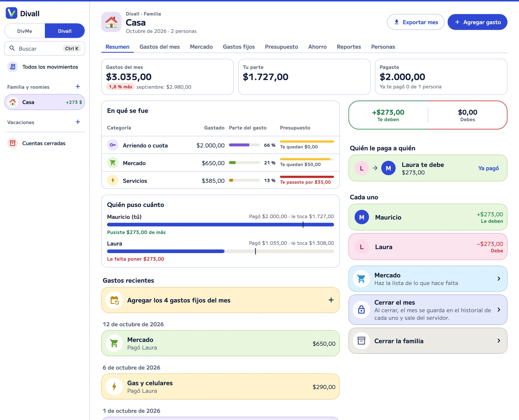
Task: Click the Cuentas cerradas archive icon
Action: pyautogui.click(x=12, y=143)
